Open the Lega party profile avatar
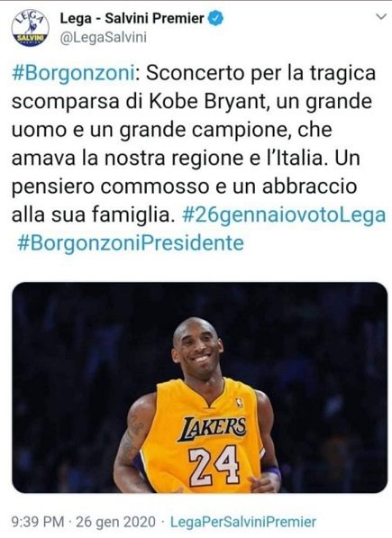This screenshot has width=392, height=538. (x=30, y=28)
